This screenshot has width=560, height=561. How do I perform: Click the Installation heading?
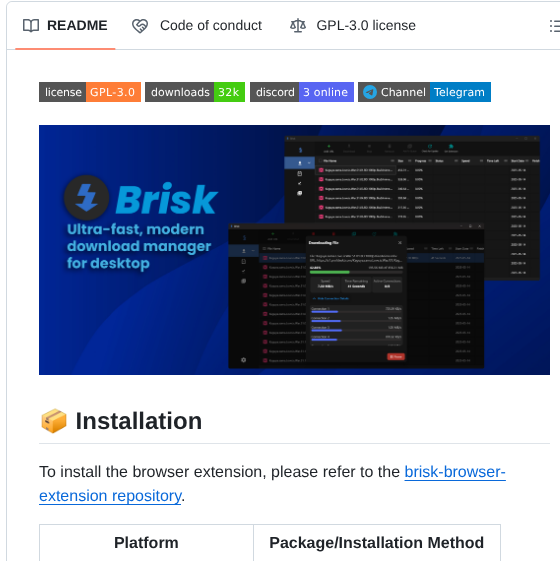(x=139, y=421)
